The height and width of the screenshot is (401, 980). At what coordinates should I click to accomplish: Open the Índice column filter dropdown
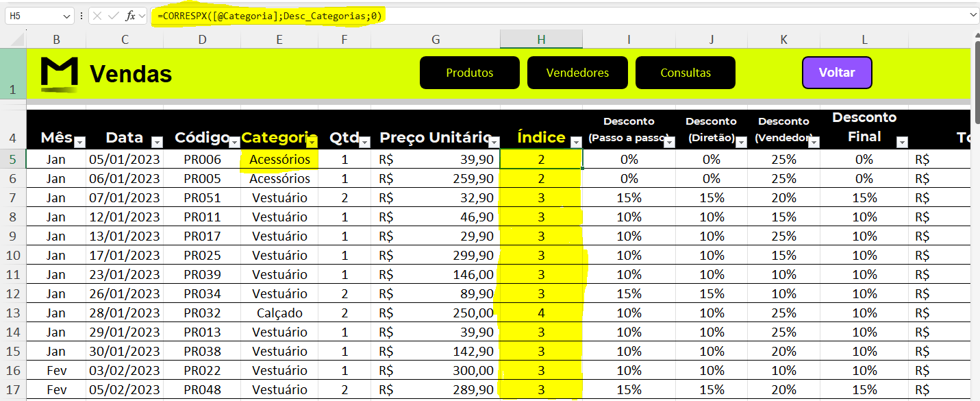point(576,142)
